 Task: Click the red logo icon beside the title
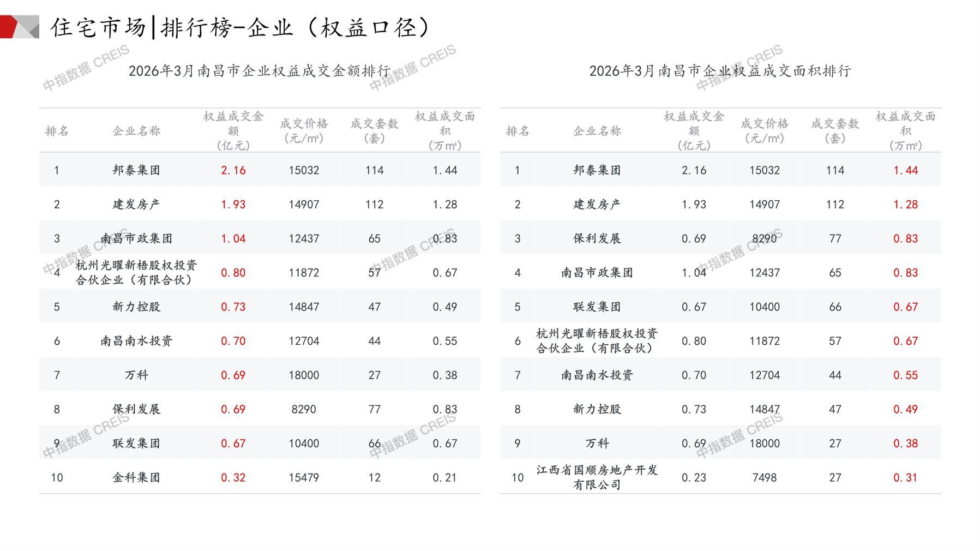click(x=19, y=27)
